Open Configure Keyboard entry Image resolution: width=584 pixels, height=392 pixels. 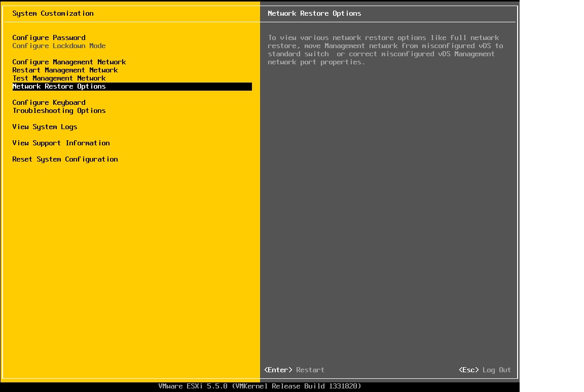49,103
